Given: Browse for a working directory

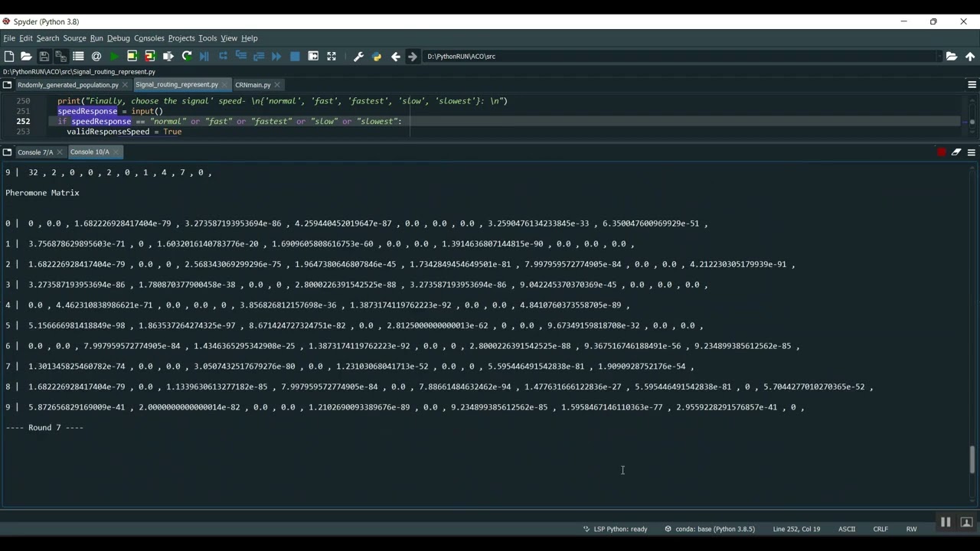Looking at the screenshot, I should click(x=952, y=57).
